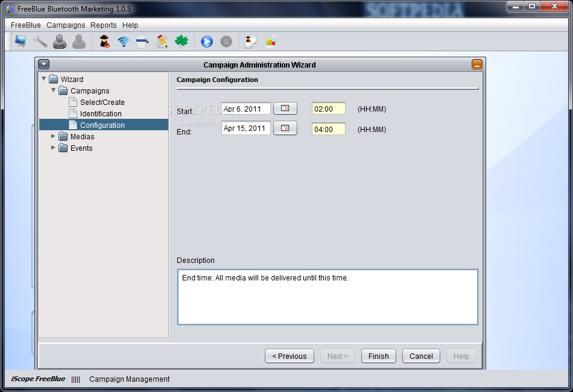
Task: Open the bar chart report icon
Action: (270, 41)
